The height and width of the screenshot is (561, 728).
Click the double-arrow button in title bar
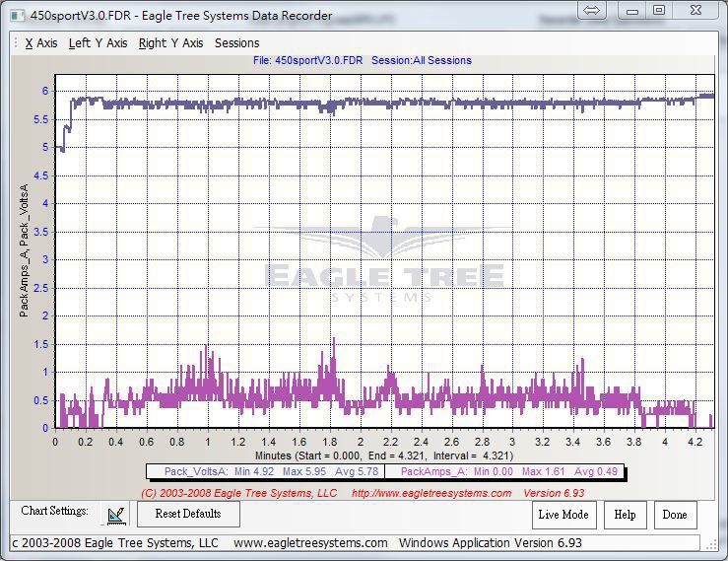tap(592, 11)
